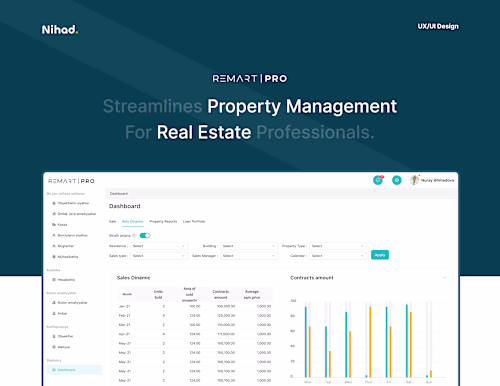The width and height of the screenshot is (500, 386).
Task: Click the Area of sold property column header
Action: (x=189, y=294)
